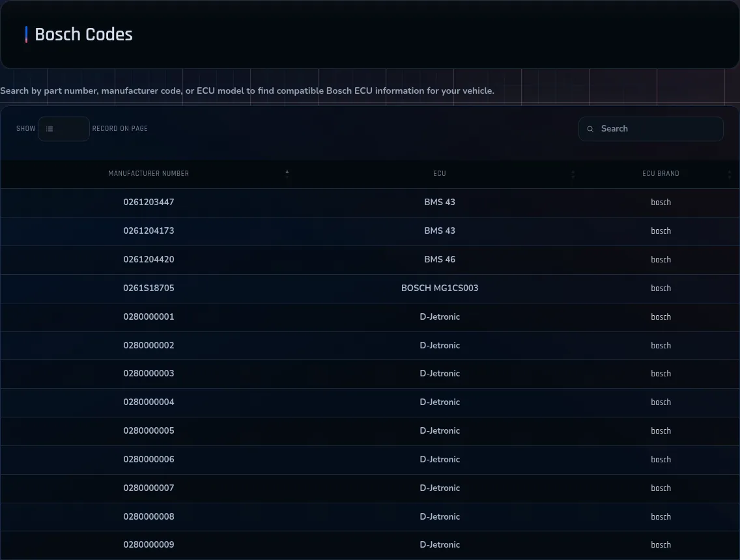Click BMS 43 in row 0261203447
The image size is (740, 560).
pos(440,202)
